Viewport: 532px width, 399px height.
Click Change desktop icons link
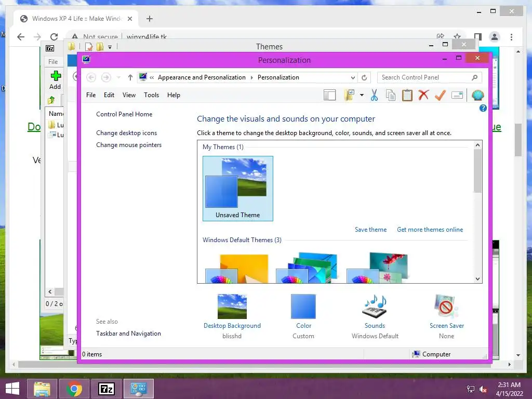click(x=127, y=133)
